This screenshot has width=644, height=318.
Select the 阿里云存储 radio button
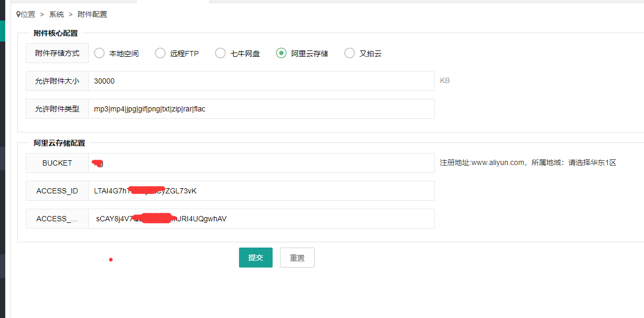coord(282,53)
